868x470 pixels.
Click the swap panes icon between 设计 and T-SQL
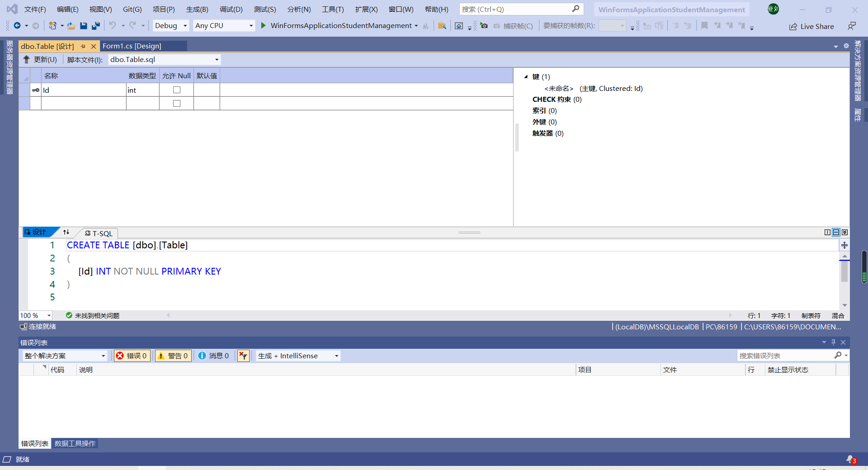pyautogui.click(x=66, y=232)
